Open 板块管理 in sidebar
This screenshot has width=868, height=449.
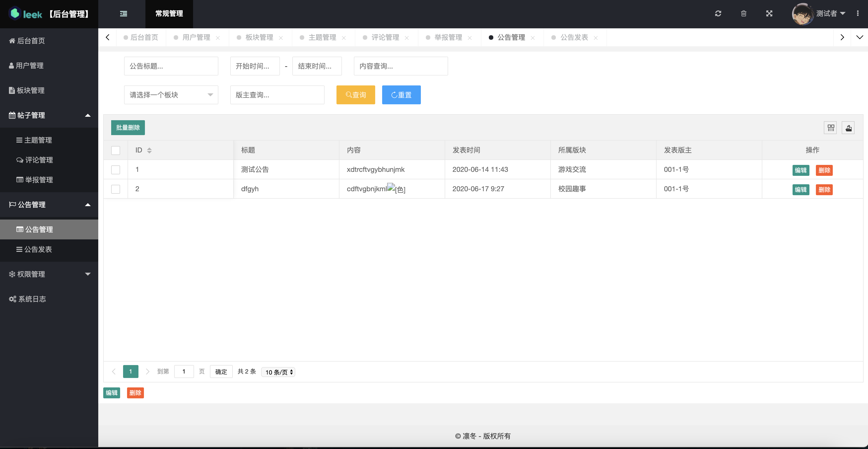click(49, 90)
